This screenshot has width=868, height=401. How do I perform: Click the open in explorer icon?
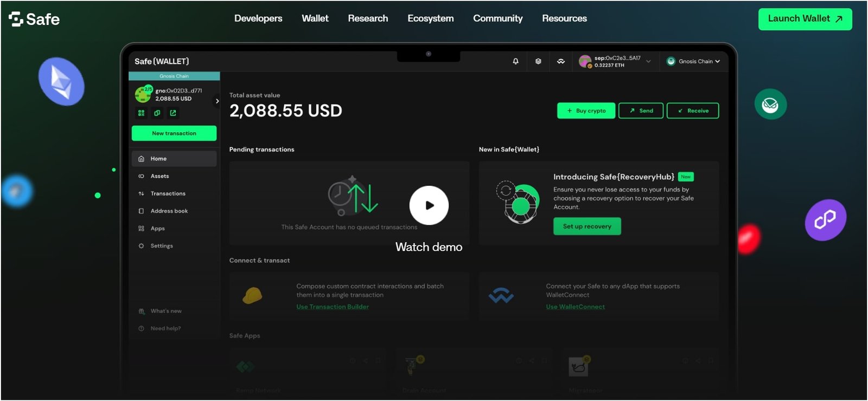(x=173, y=113)
